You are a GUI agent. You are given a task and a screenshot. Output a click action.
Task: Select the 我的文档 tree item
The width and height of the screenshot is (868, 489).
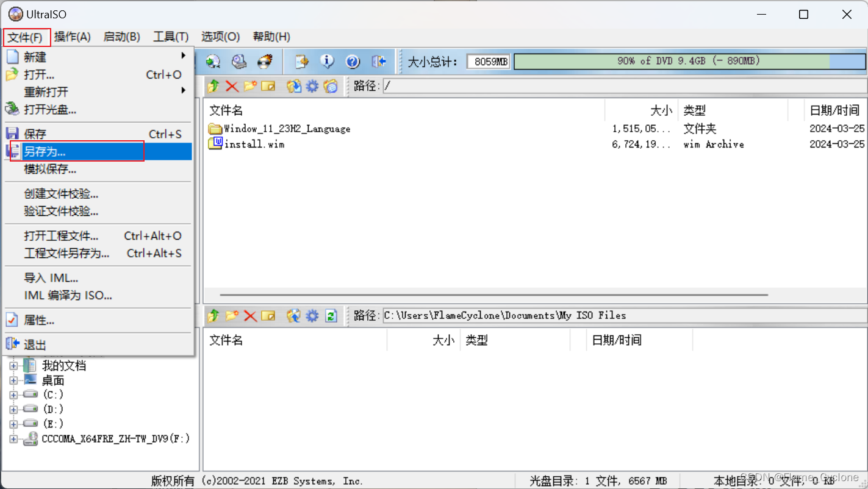pos(64,366)
